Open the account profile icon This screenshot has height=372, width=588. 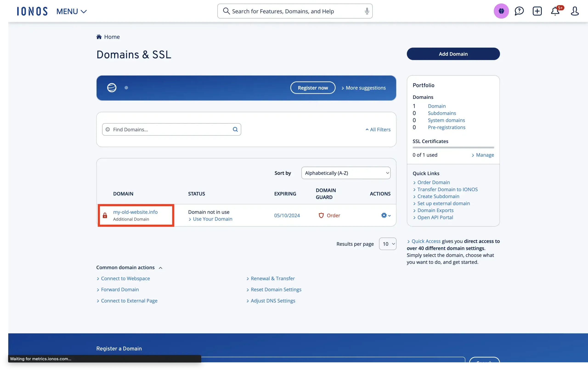click(575, 11)
